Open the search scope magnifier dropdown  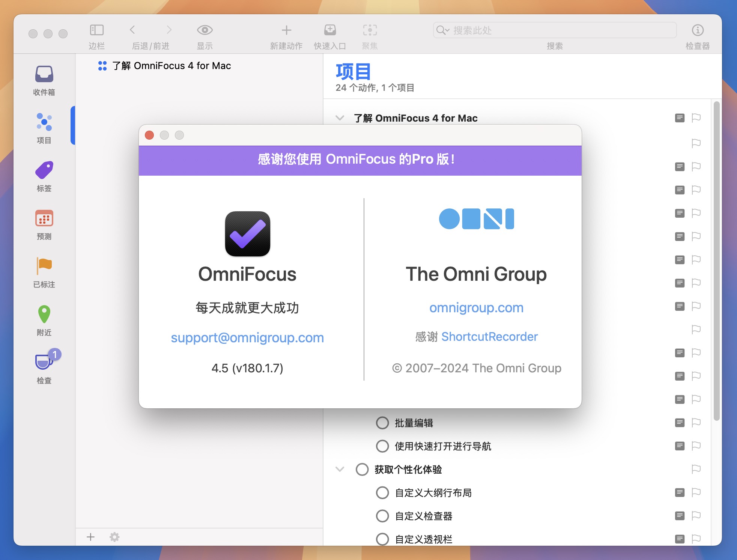[x=443, y=30]
